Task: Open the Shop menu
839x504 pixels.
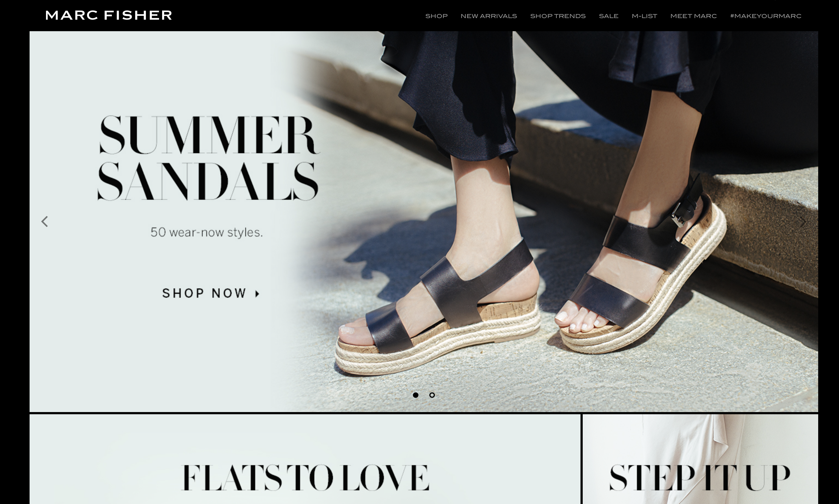Action: 436,16
